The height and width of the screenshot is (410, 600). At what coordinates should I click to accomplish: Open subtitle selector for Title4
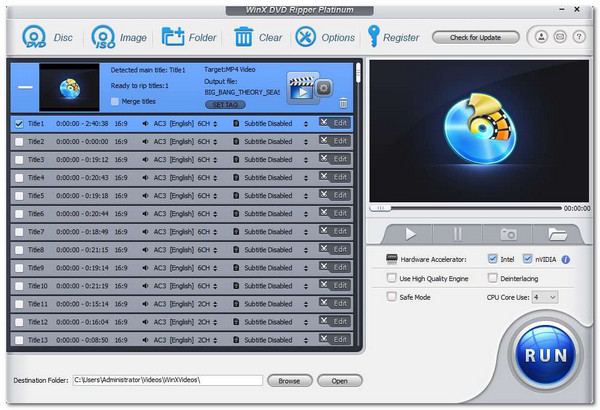tap(306, 178)
